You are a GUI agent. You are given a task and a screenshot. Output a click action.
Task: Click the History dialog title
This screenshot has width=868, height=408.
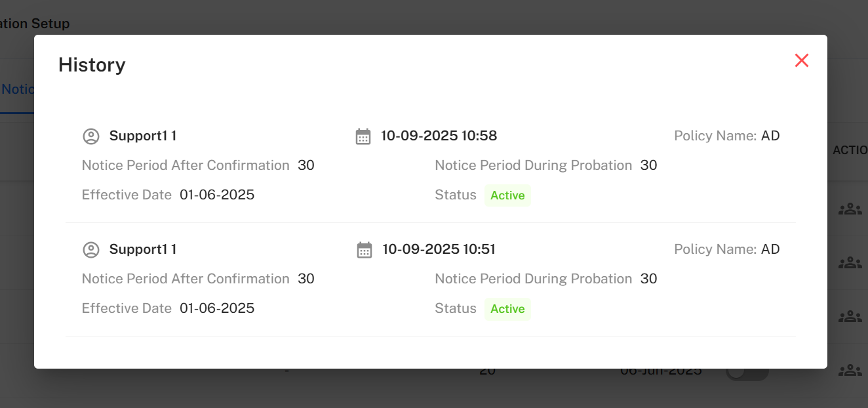[x=92, y=65]
